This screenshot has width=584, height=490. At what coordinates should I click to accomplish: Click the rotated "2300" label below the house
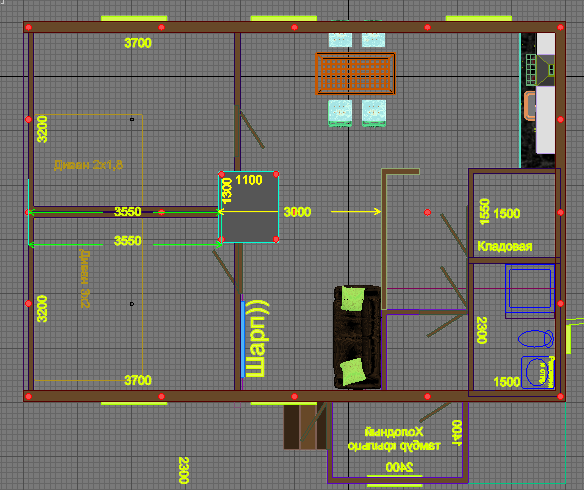click(184, 470)
